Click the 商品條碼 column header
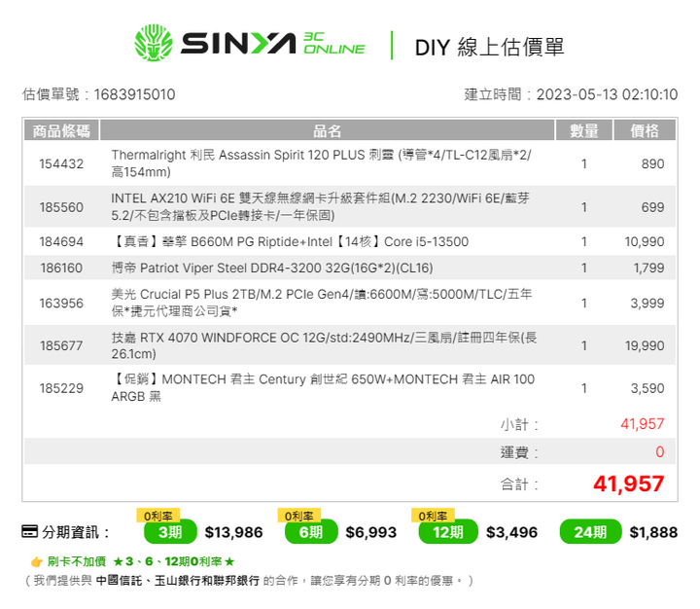 pyautogui.click(x=61, y=130)
